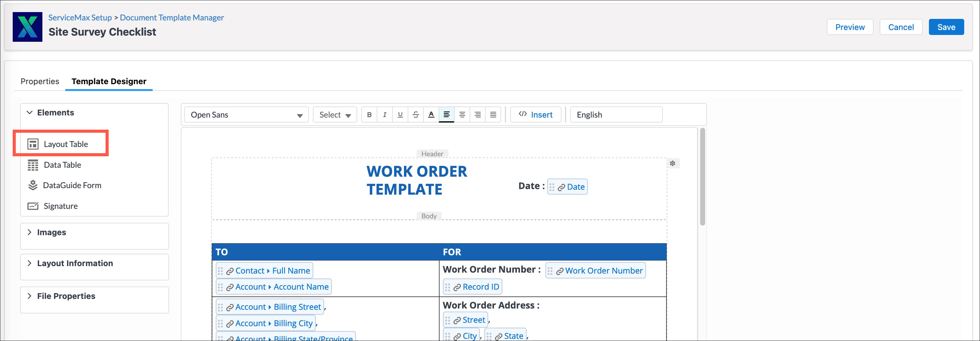The width and height of the screenshot is (980, 341).
Task: Open the text color picker
Action: (431, 115)
